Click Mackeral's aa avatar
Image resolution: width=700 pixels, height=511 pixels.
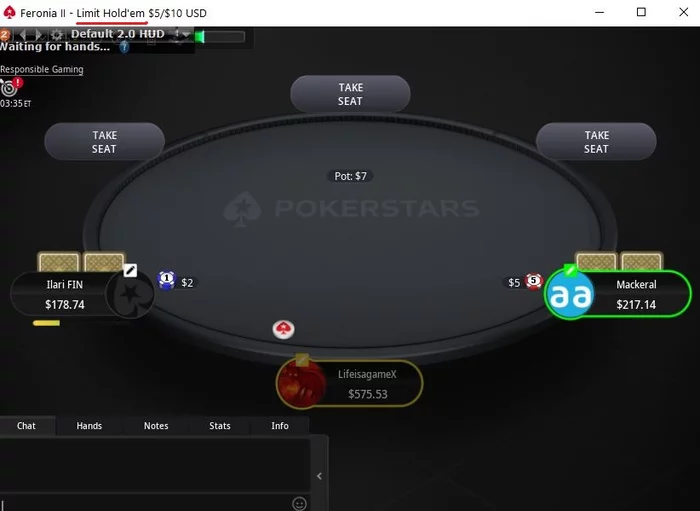(571, 294)
